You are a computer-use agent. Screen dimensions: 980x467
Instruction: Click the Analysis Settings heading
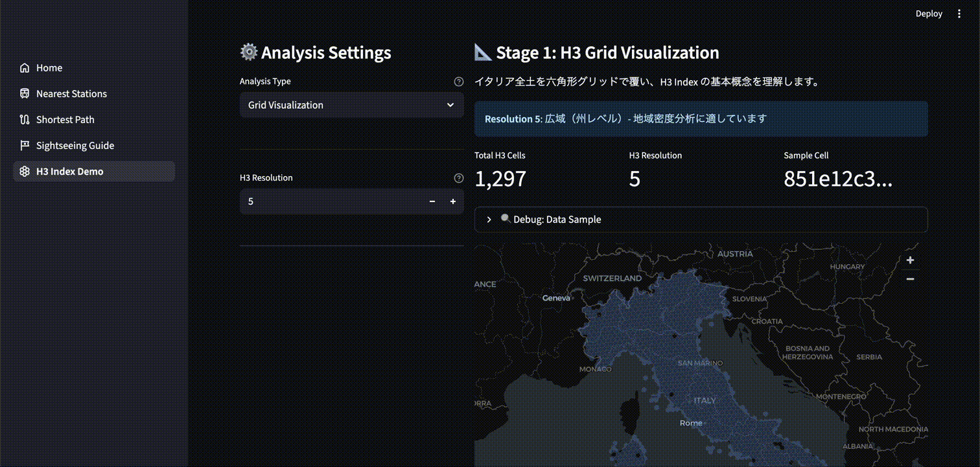[x=316, y=52]
